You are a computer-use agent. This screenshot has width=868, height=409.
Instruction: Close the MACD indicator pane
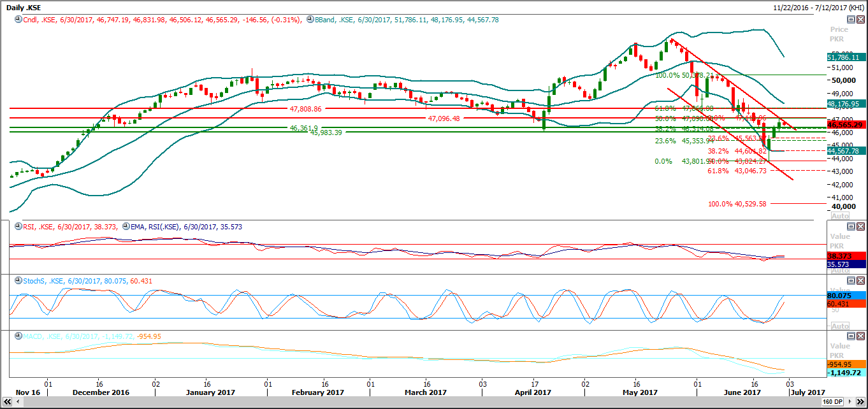[x=860, y=336]
